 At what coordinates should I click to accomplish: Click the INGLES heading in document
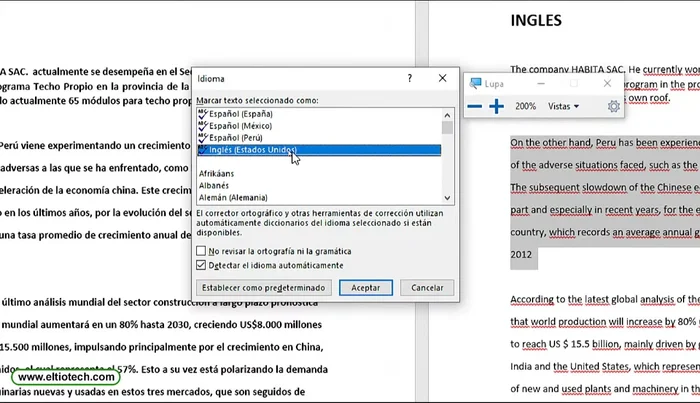(536, 21)
